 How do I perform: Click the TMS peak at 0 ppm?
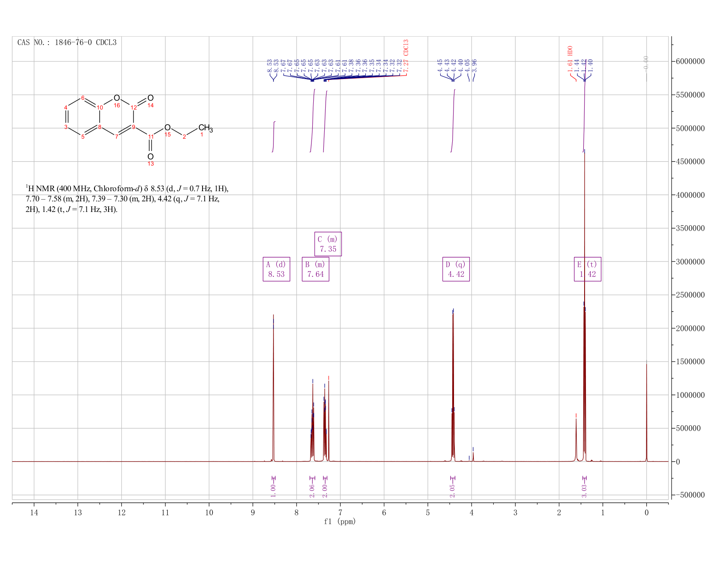pyautogui.click(x=646, y=411)
